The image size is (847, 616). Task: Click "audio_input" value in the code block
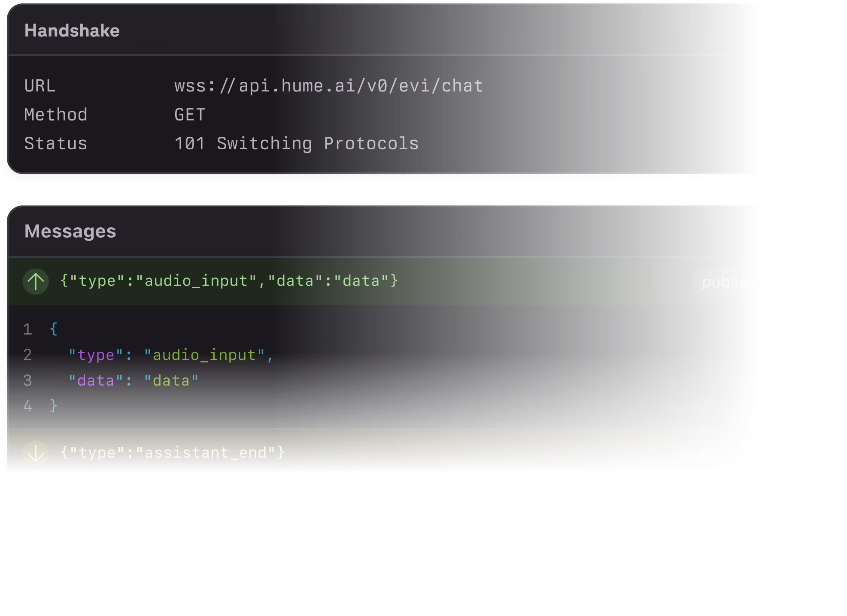click(x=204, y=355)
